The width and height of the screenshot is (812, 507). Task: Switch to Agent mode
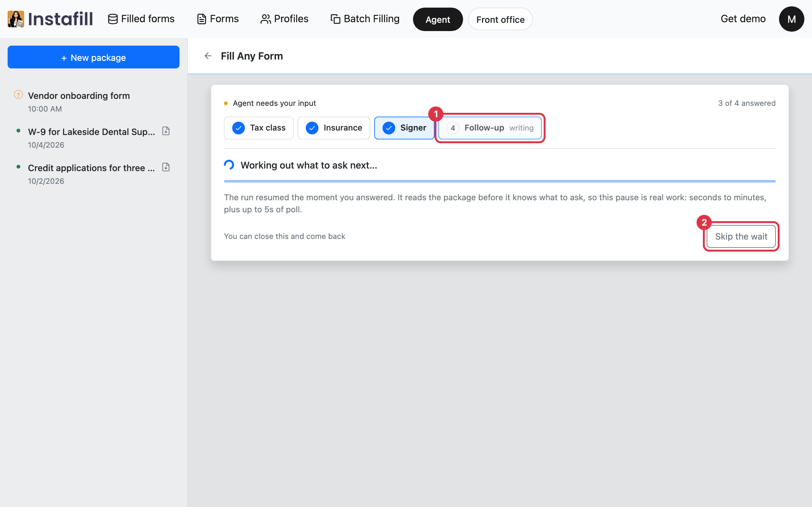438,19
